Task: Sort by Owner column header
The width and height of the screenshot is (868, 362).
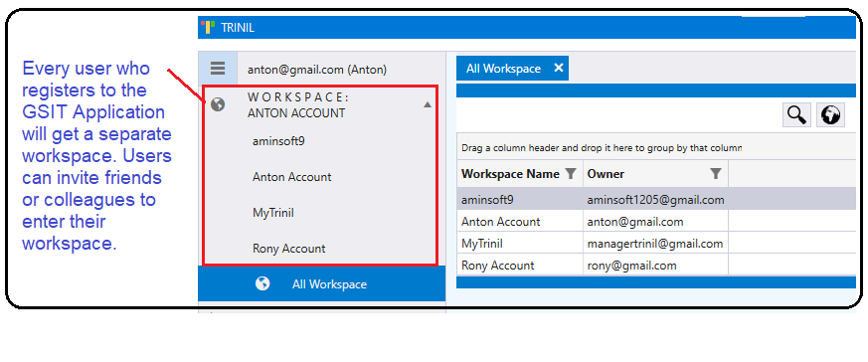Action: pyautogui.click(x=606, y=174)
